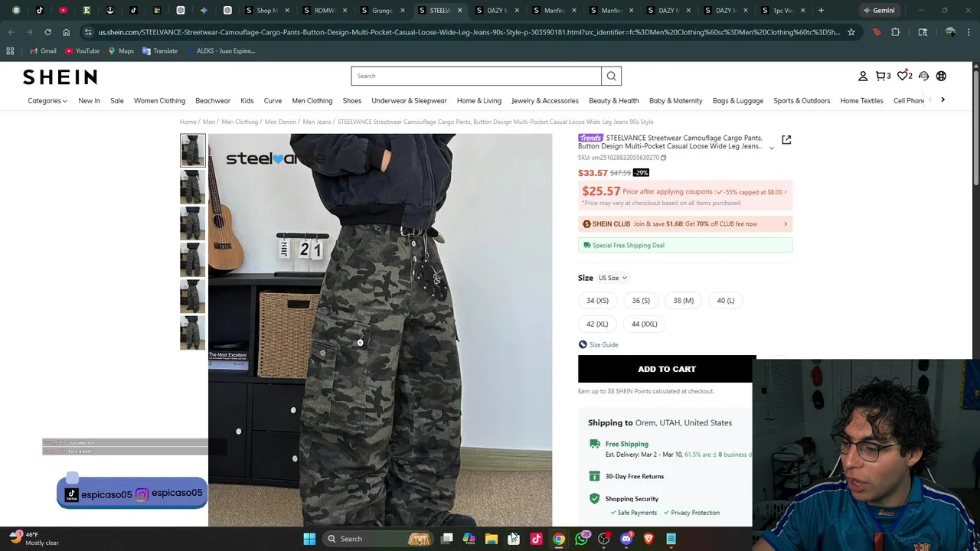Open the Gemini button in Chrome
The height and width of the screenshot is (551, 980).
point(879,10)
